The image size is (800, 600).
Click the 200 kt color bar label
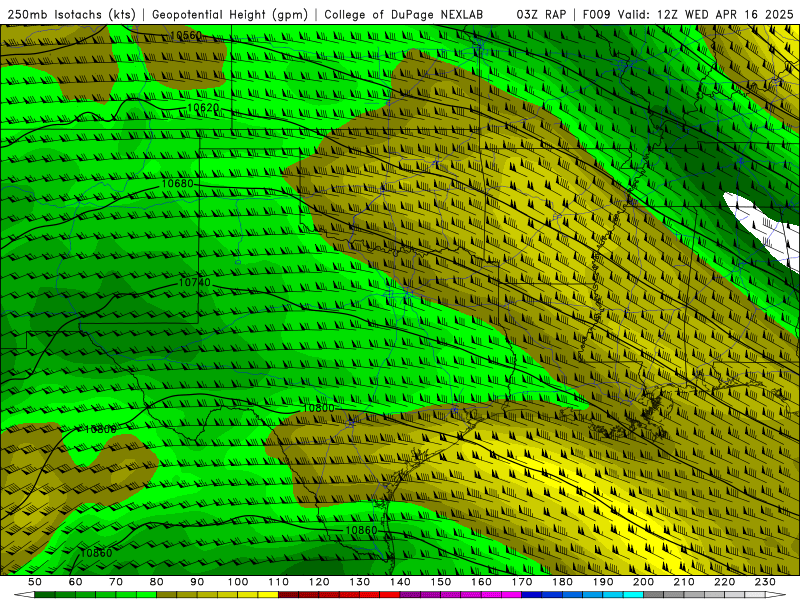tap(643, 582)
